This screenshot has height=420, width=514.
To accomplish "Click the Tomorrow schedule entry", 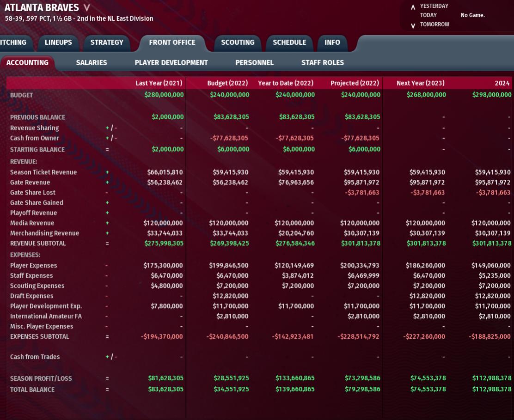I will click(x=434, y=24).
